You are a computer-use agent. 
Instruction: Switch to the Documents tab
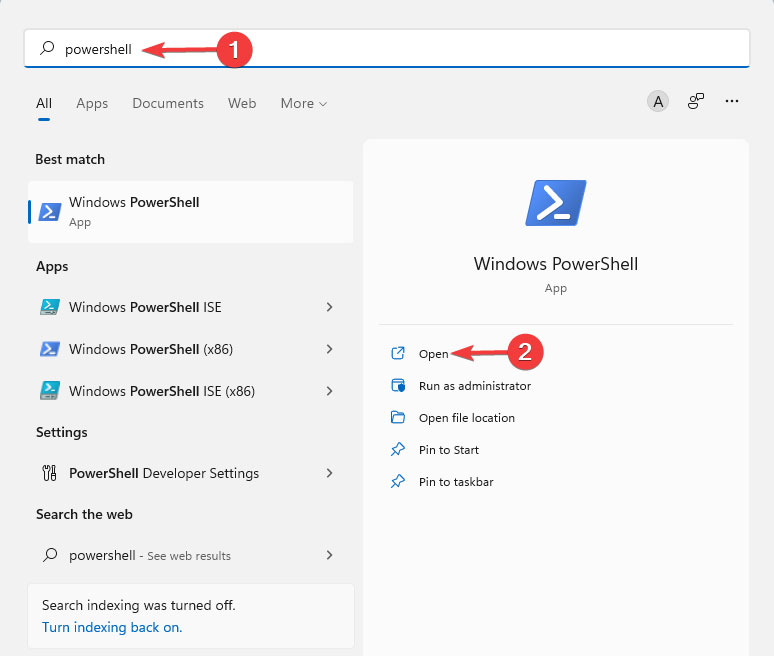click(x=168, y=103)
